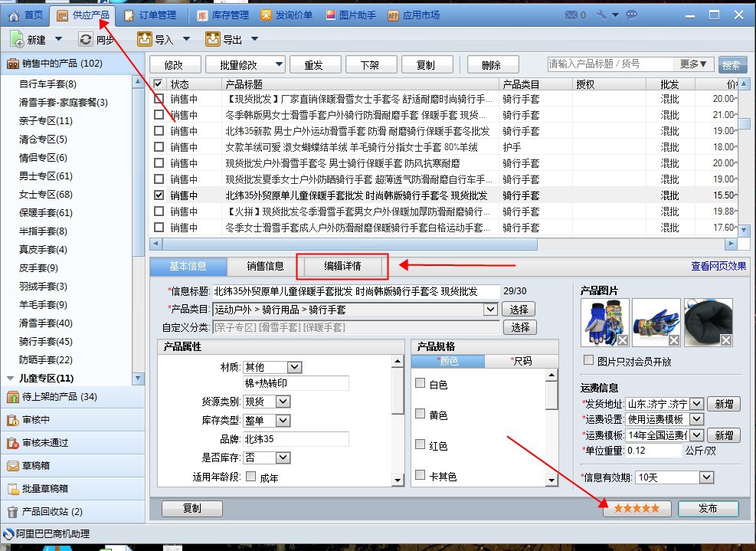Enable 图片只对会员开放 checkbox

[588, 360]
